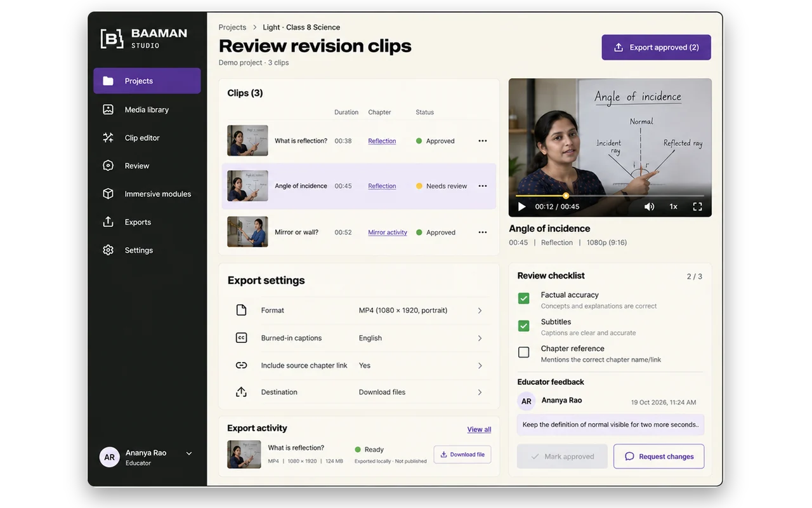Expand the Include source chapter link chevron

click(480, 366)
